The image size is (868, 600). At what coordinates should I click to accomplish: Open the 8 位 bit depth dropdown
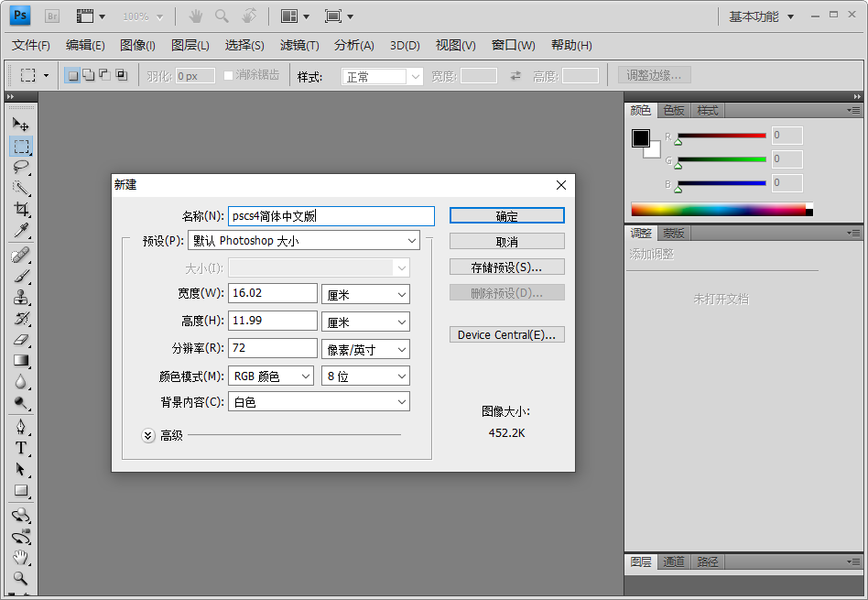[365, 376]
